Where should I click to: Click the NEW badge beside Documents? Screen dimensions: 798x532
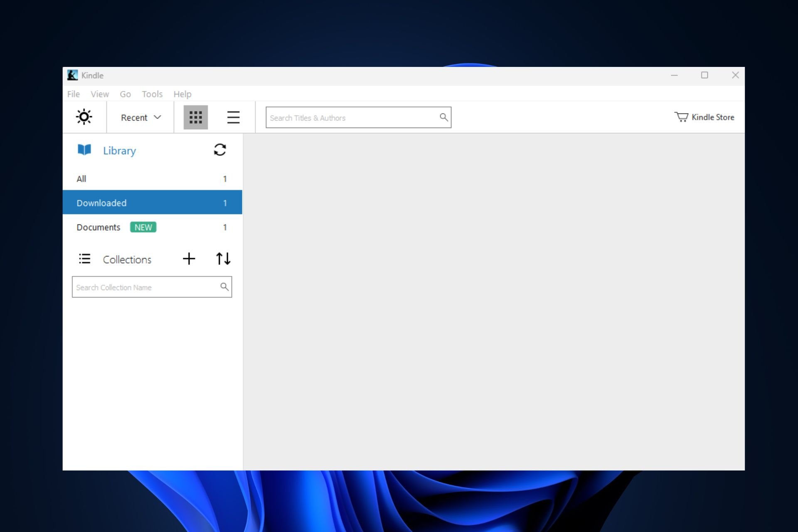[x=143, y=227]
